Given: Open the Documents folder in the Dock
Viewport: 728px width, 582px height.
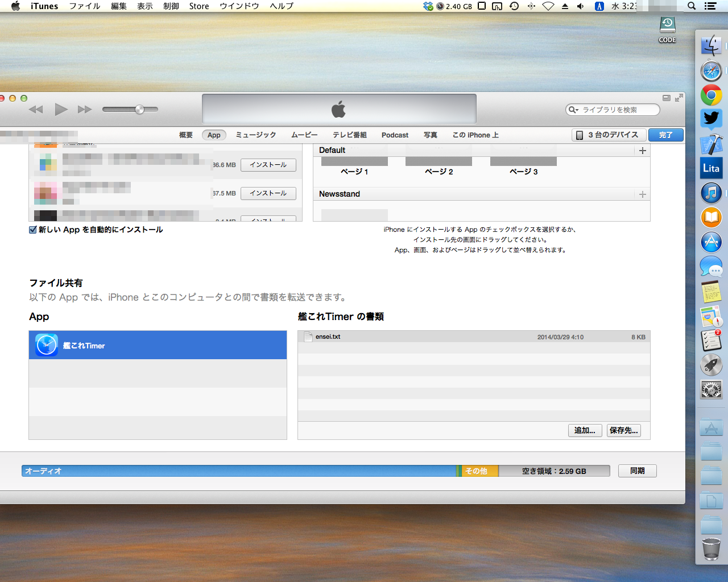Looking at the screenshot, I should click(711, 500).
